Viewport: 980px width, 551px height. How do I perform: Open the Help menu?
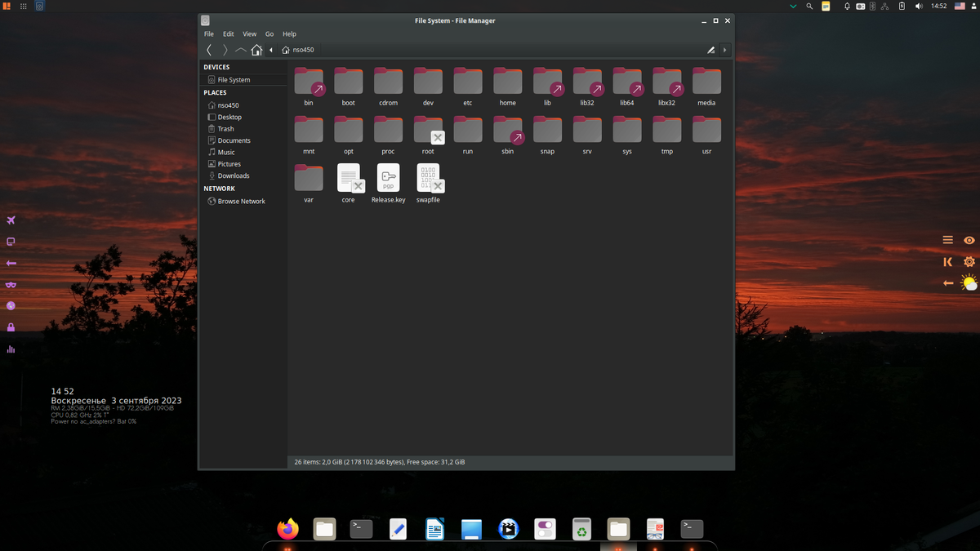click(x=289, y=34)
